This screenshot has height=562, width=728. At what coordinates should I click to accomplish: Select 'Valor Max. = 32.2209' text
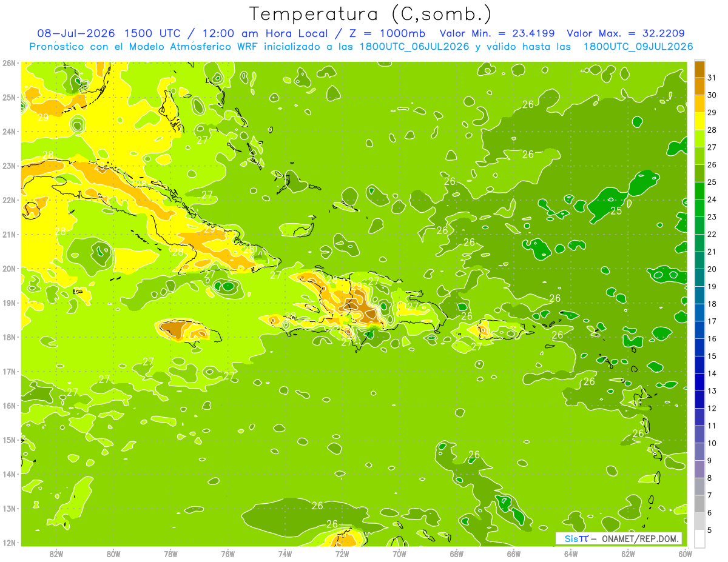(626, 33)
